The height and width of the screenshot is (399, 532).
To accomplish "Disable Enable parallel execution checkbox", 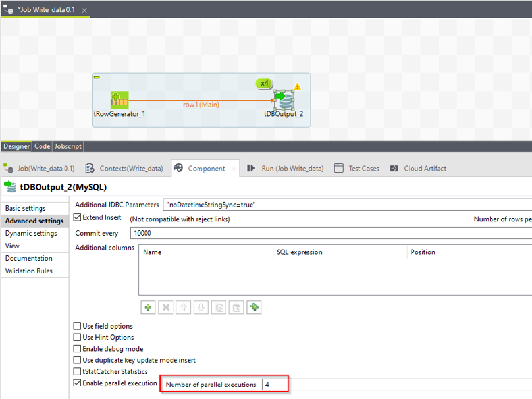I will pyautogui.click(x=78, y=383).
